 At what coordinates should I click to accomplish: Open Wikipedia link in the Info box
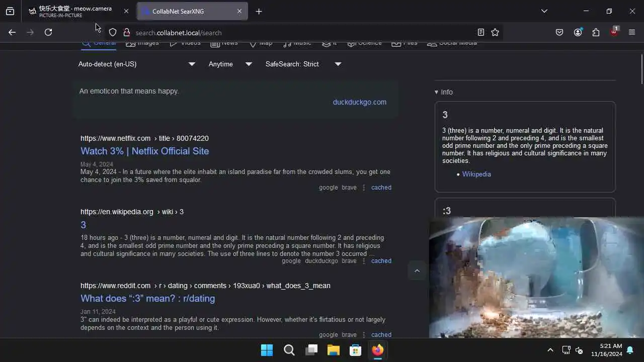coord(476,174)
